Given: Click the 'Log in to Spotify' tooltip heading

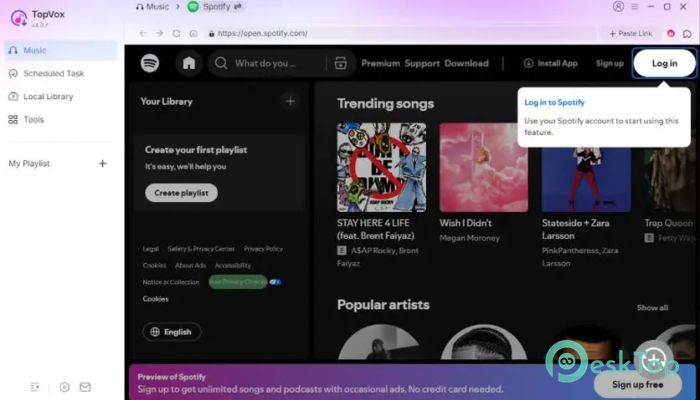Looking at the screenshot, I should point(554,102).
